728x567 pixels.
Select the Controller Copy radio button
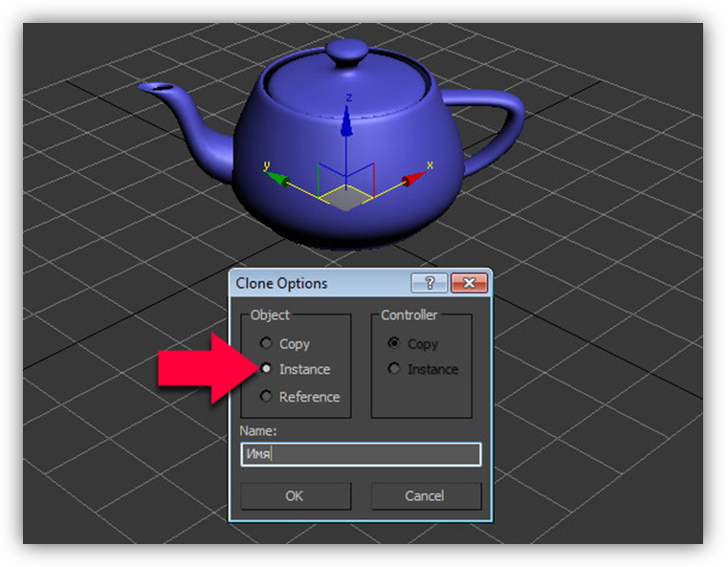[x=394, y=343]
